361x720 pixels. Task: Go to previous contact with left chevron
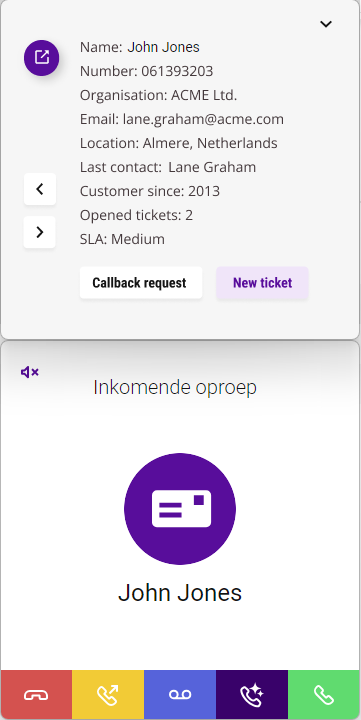(40, 189)
